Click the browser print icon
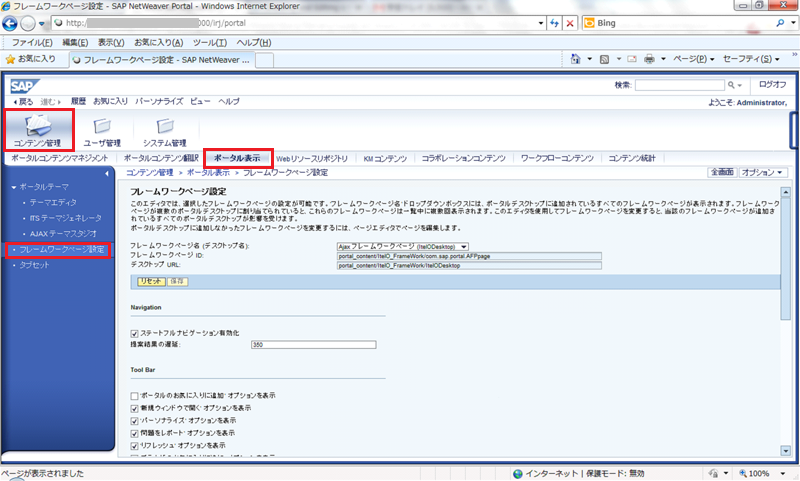 [649, 59]
